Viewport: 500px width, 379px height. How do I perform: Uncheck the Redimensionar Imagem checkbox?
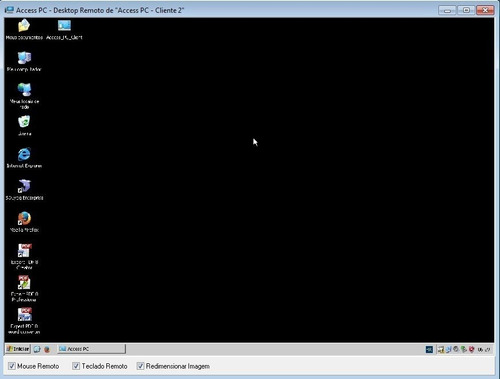(140, 366)
